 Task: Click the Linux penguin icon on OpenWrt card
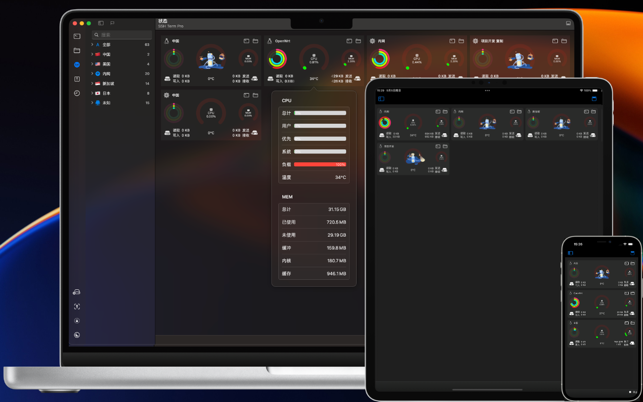[269, 41]
